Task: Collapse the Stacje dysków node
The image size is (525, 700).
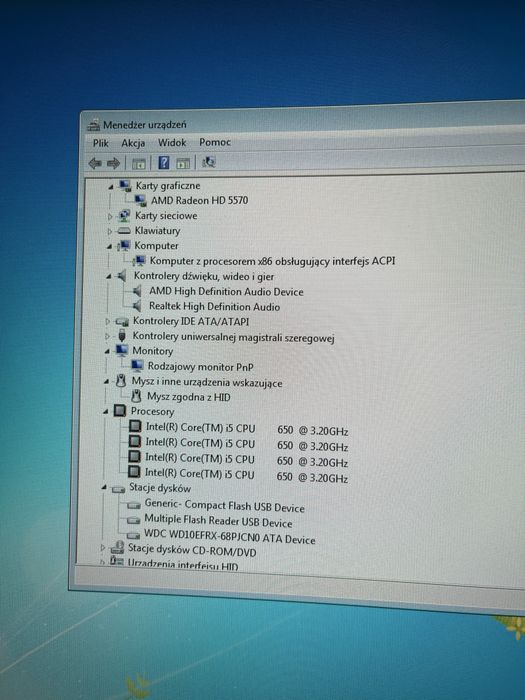Action: coord(104,488)
